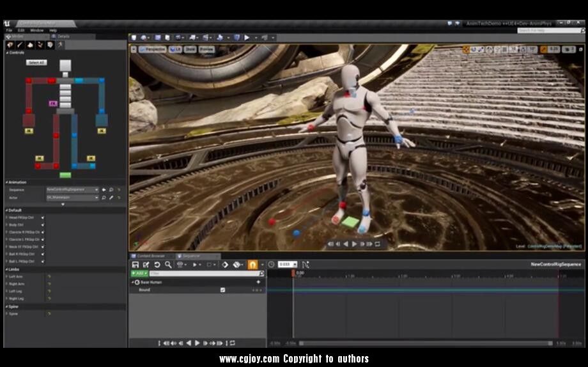Screen dimensions: 588x367
Task: Click the use-selected arrow icon beside Sequence
Action: 104,190
